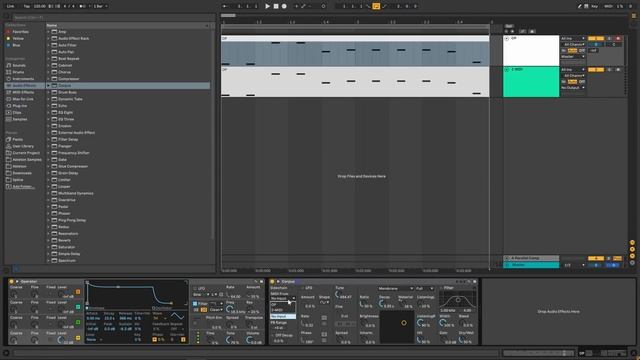The image size is (640, 360).
Task: Open the Drums category
Action: click(18, 72)
